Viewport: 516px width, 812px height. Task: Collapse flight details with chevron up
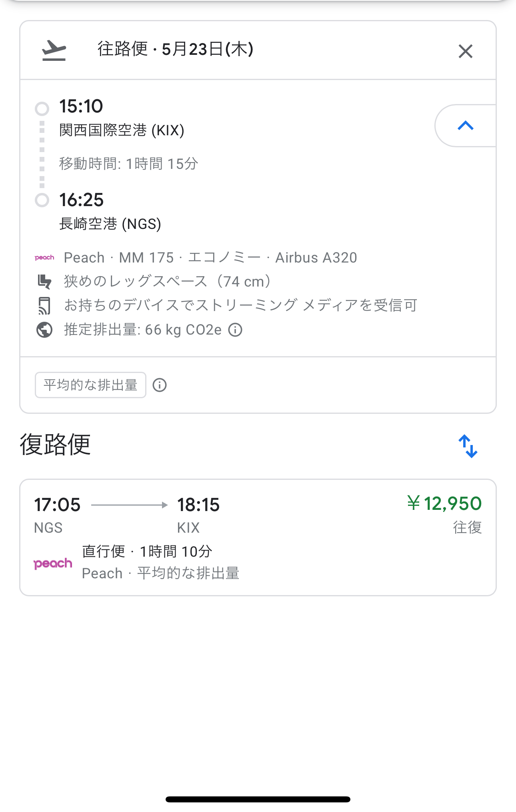point(465,126)
